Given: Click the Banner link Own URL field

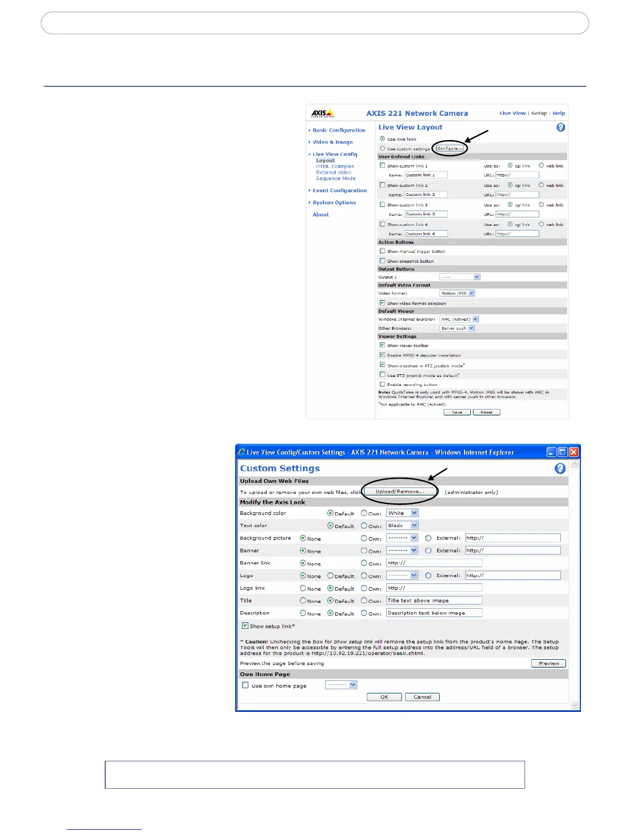Looking at the screenshot, I should (x=434, y=563).
